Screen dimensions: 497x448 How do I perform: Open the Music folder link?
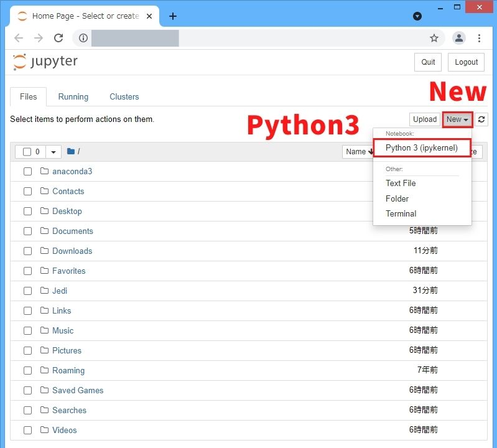[x=63, y=330]
